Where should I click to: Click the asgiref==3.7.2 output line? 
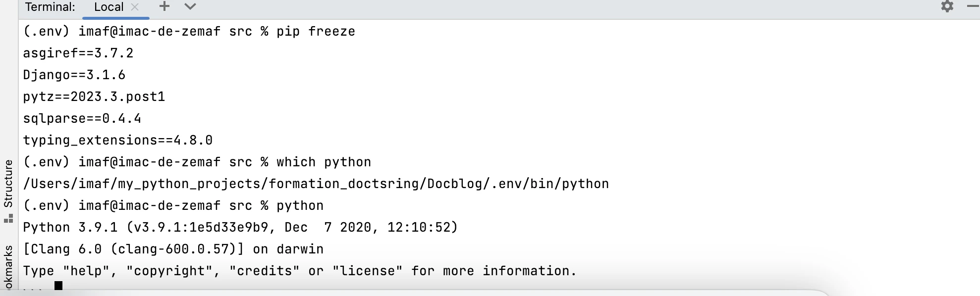click(78, 53)
